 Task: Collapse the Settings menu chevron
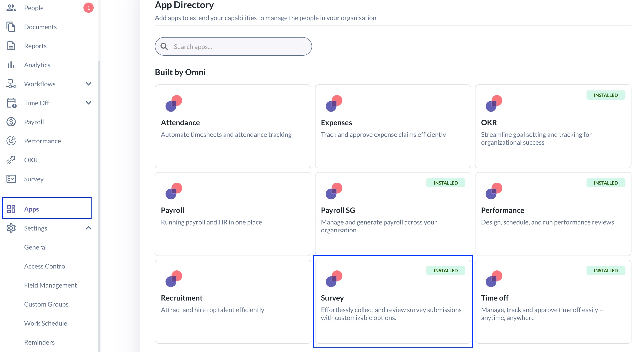tap(89, 228)
